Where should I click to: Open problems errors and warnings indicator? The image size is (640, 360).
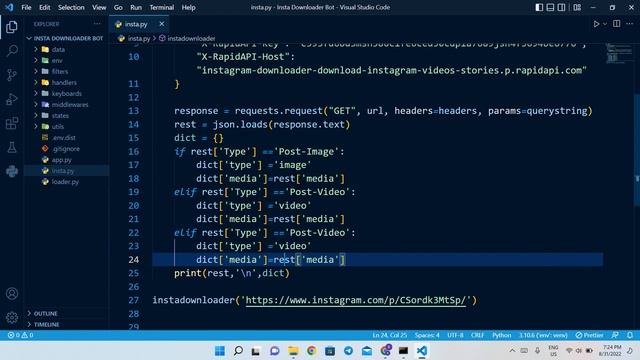(x=20, y=335)
